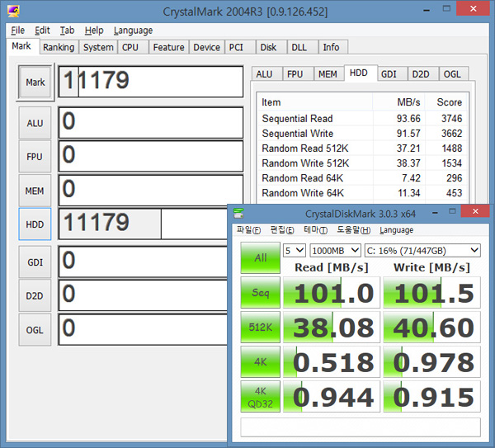Minimize the CrystalDiskMark window
Image resolution: width=495 pixels, height=448 pixels.
click(435, 213)
